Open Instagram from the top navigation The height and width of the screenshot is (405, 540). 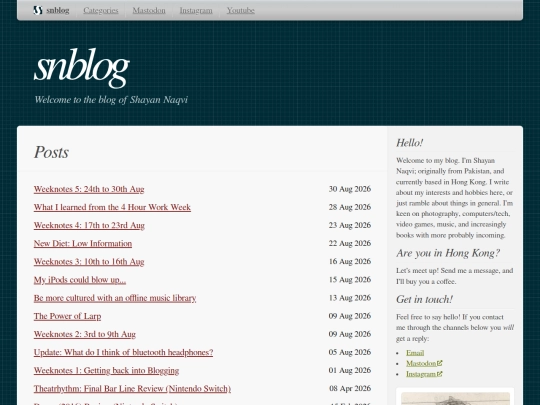pos(196,10)
